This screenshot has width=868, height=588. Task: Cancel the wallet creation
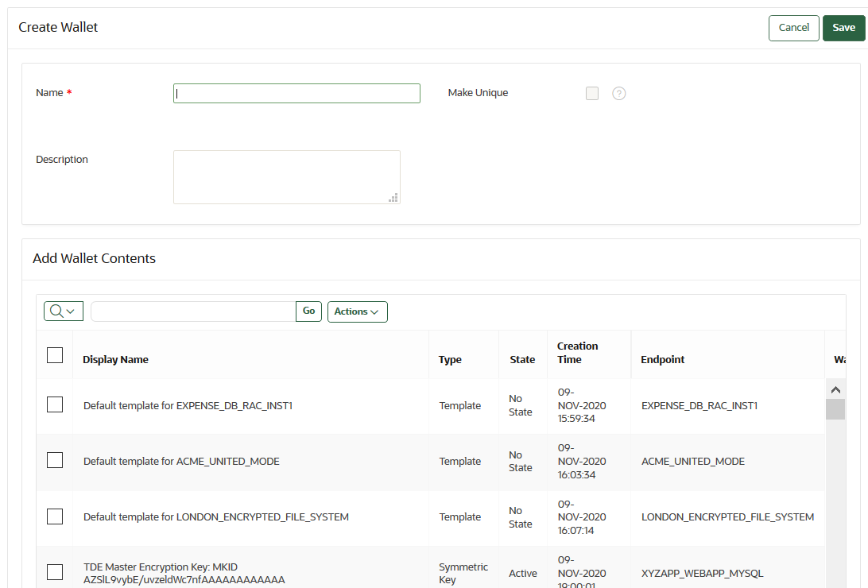(793, 27)
